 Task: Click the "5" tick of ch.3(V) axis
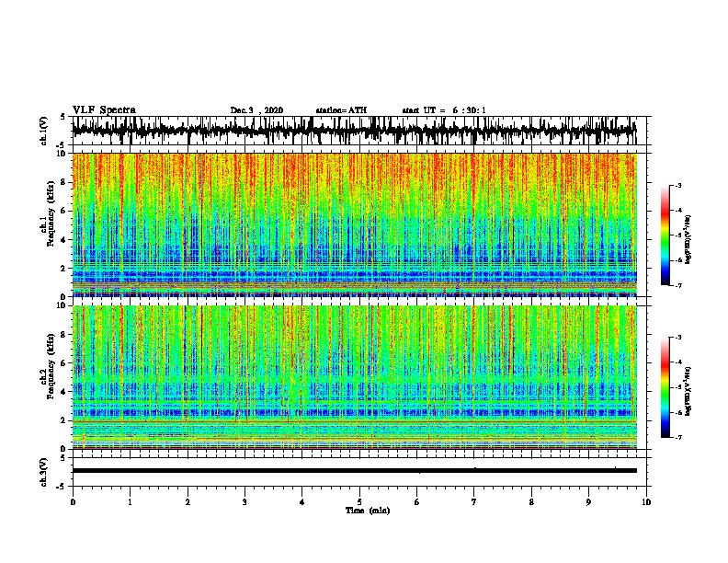(x=63, y=458)
